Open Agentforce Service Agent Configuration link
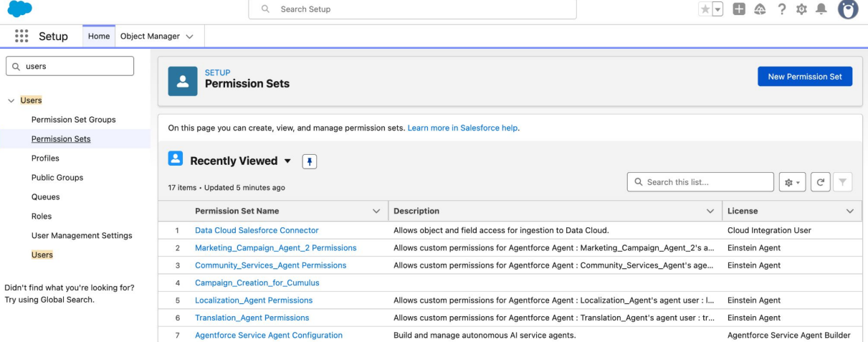Screen dimensions: 868x342 pyautogui.click(x=269, y=336)
